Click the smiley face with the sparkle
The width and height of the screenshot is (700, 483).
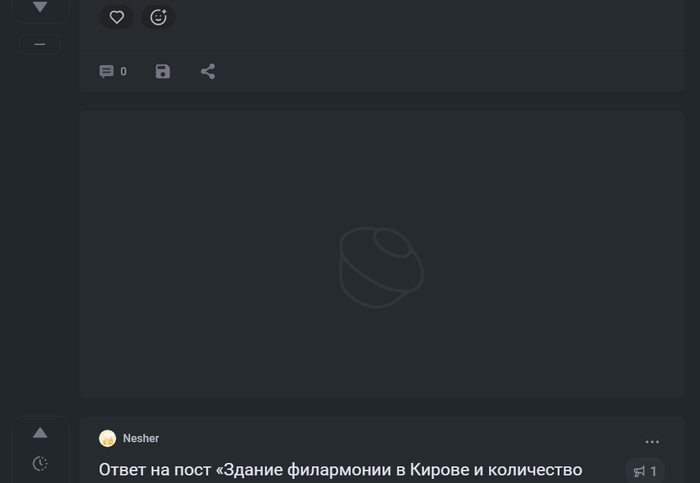point(158,17)
